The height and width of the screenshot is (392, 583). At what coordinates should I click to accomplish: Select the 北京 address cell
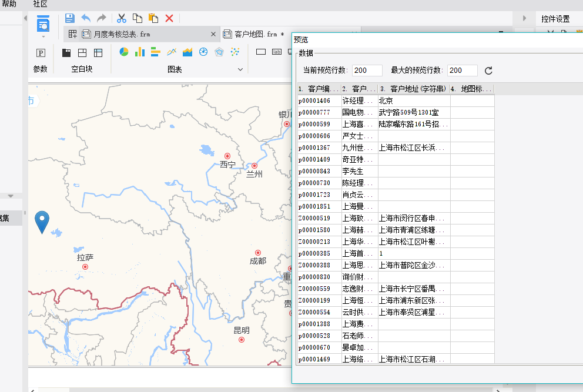(x=414, y=100)
